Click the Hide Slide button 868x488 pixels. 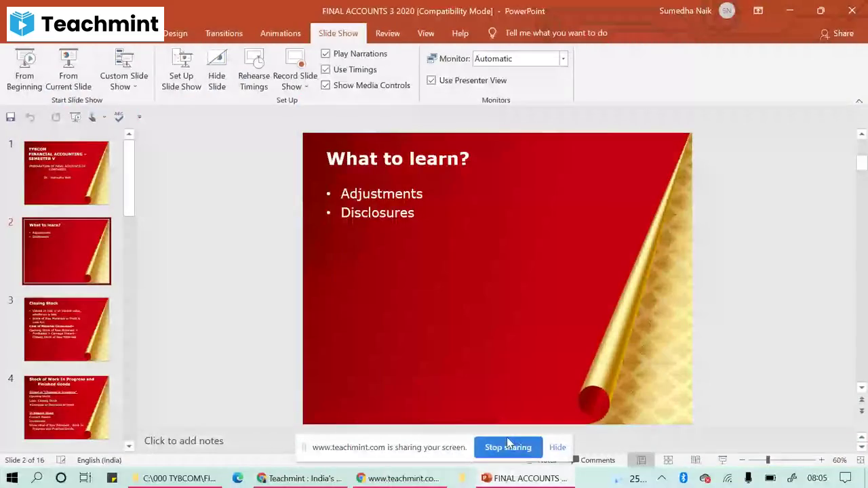(x=217, y=69)
